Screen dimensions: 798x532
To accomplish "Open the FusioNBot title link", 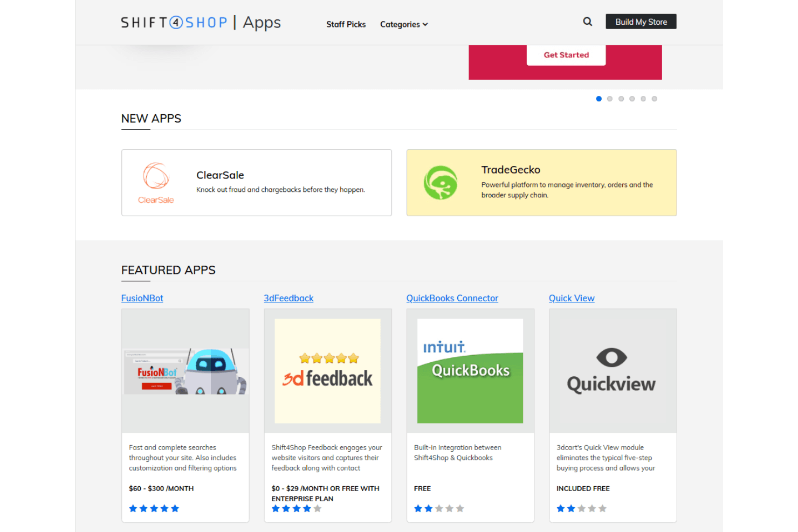I will pyautogui.click(x=142, y=298).
